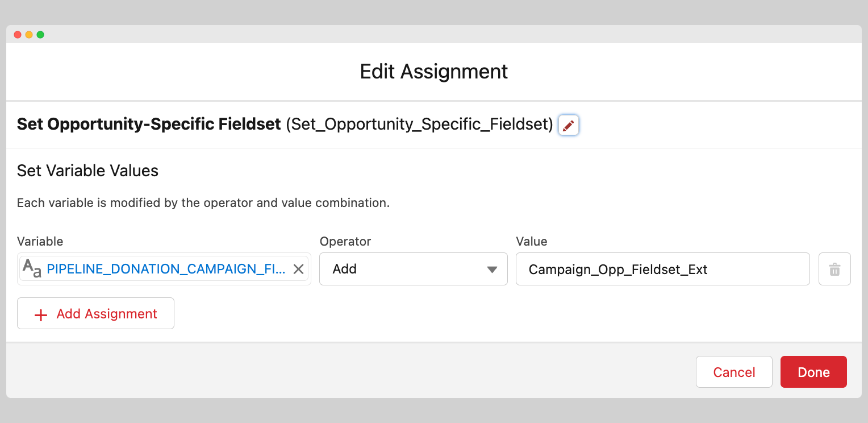The height and width of the screenshot is (423, 868).
Task: Delete the assignment row with the trash icon
Action: [834, 269]
